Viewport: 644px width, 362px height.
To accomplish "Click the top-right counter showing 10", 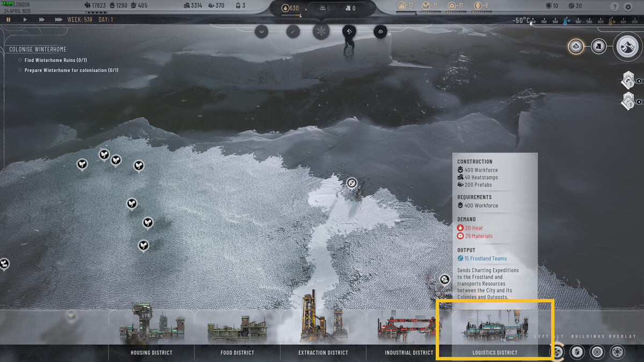I will pyautogui.click(x=552, y=6).
